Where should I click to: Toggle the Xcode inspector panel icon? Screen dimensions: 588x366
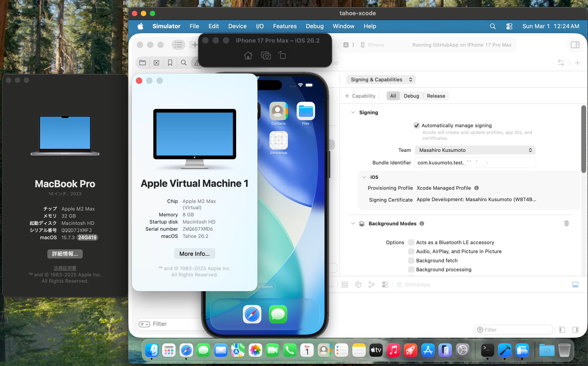coord(575,45)
